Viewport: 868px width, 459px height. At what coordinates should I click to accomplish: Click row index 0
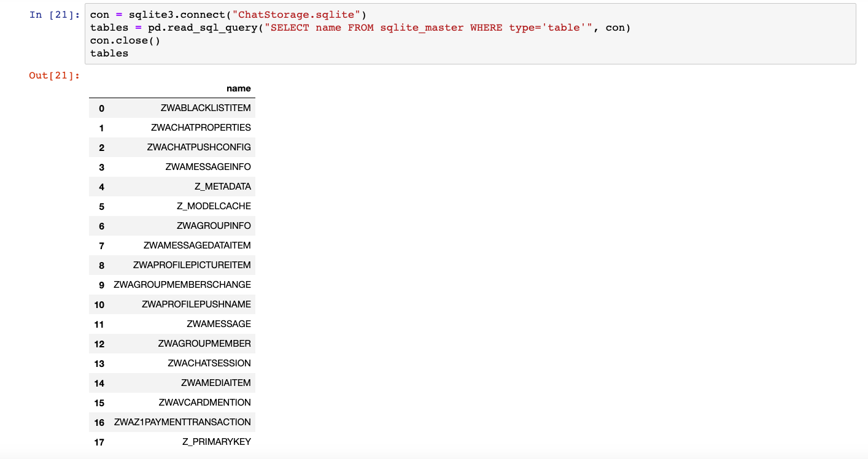(x=101, y=109)
